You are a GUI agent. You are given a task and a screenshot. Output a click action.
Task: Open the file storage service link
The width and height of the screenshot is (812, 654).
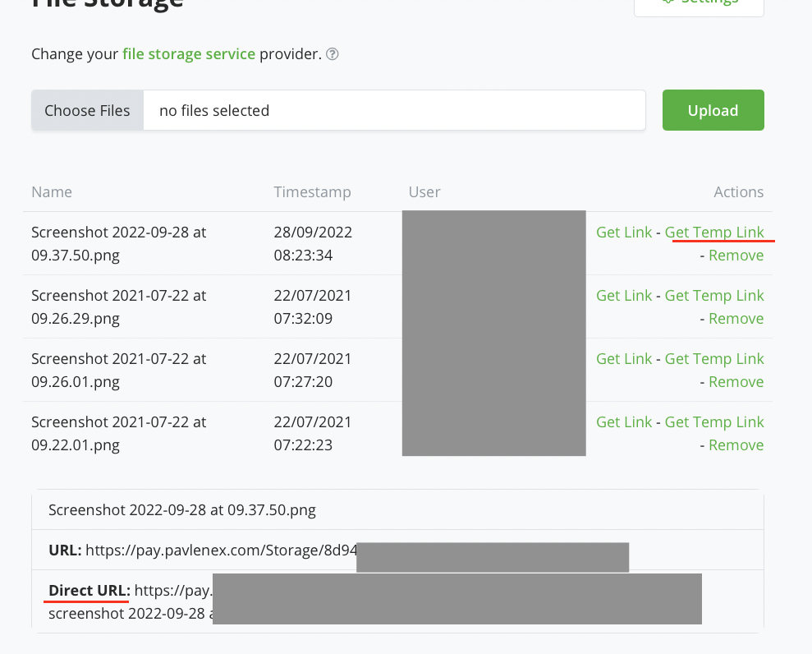(x=189, y=53)
